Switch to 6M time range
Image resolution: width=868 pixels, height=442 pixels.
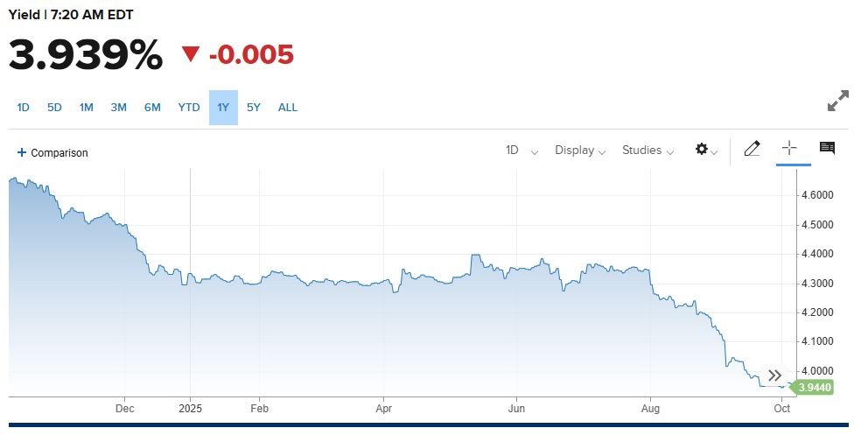pyautogui.click(x=152, y=108)
